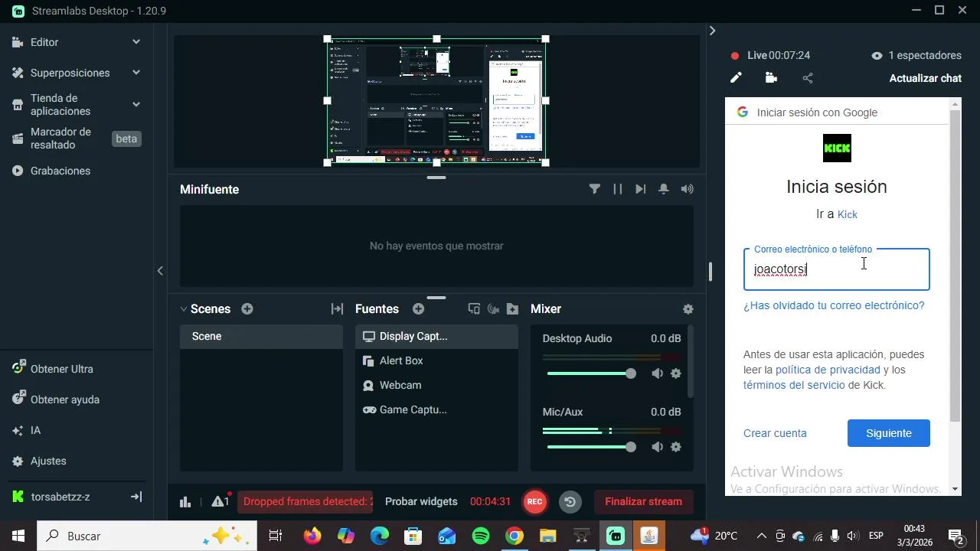Select the Display Capture source
Image resolution: width=980 pixels, height=551 pixels.
[x=436, y=336]
